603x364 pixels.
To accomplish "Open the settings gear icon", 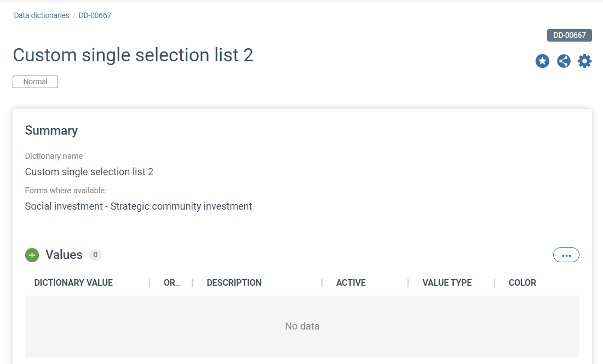I will 585,61.
